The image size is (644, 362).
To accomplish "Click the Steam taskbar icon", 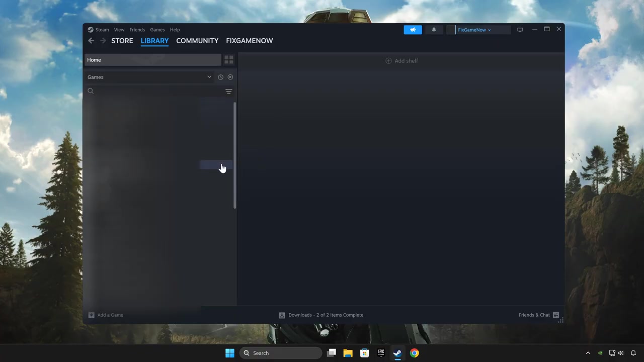I will point(397,353).
